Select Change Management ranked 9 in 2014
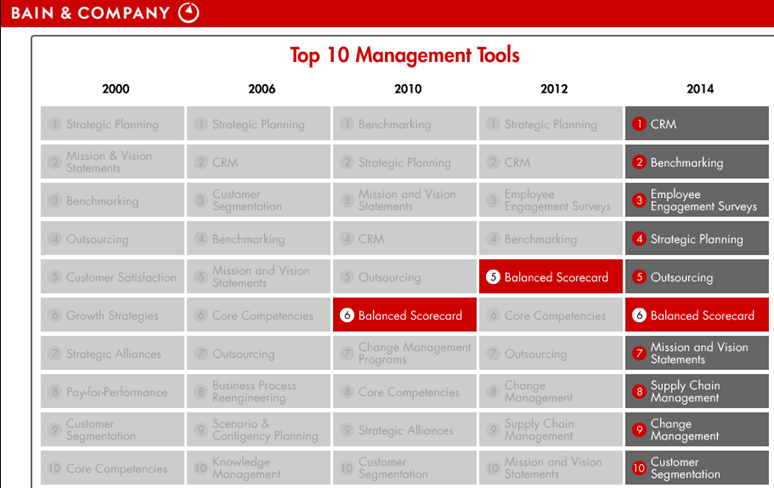The image size is (774, 488). tap(697, 429)
